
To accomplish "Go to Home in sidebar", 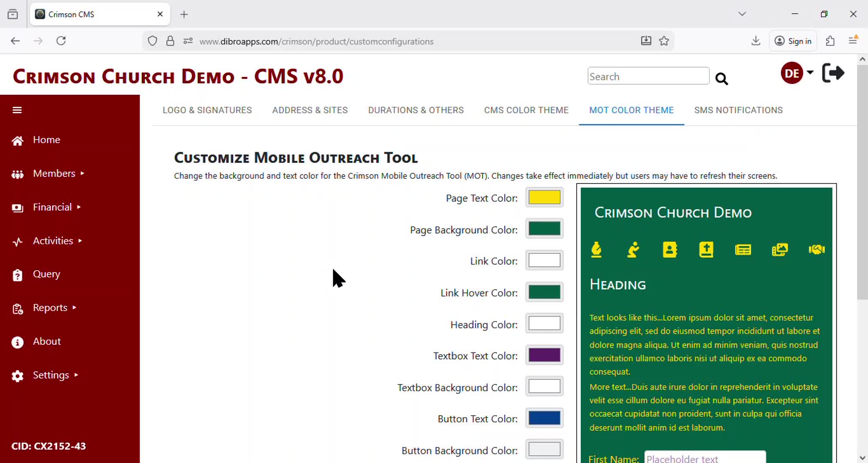I will point(46,140).
